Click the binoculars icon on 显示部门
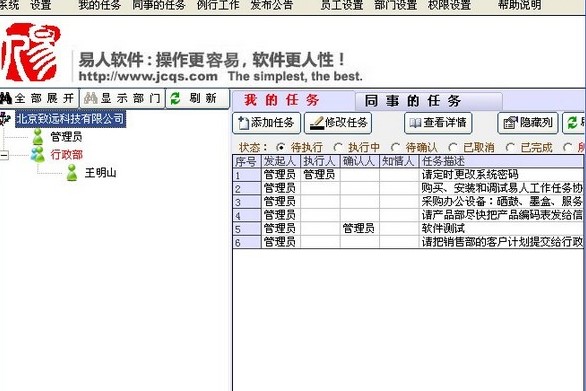The image size is (586, 391). [x=91, y=98]
